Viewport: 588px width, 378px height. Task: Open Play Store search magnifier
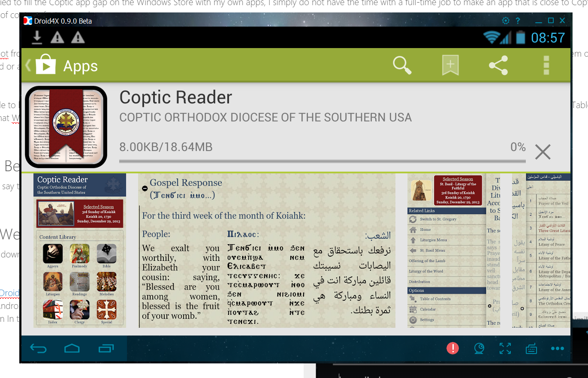402,65
